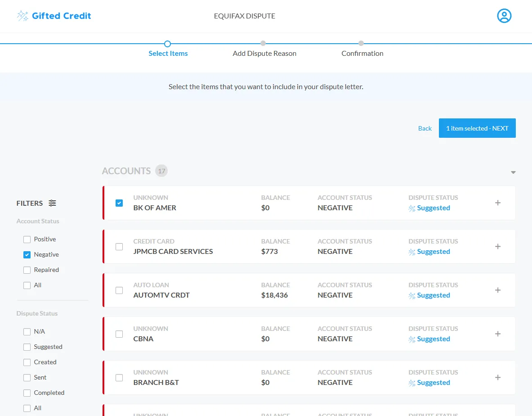Disable the Negative account status filter
The width and height of the screenshot is (532, 416).
click(27, 255)
